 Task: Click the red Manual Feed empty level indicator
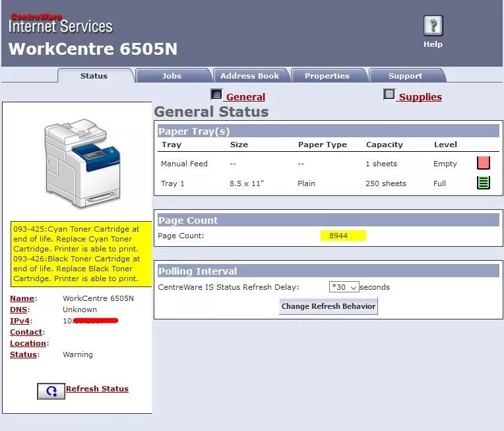(483, 163)
